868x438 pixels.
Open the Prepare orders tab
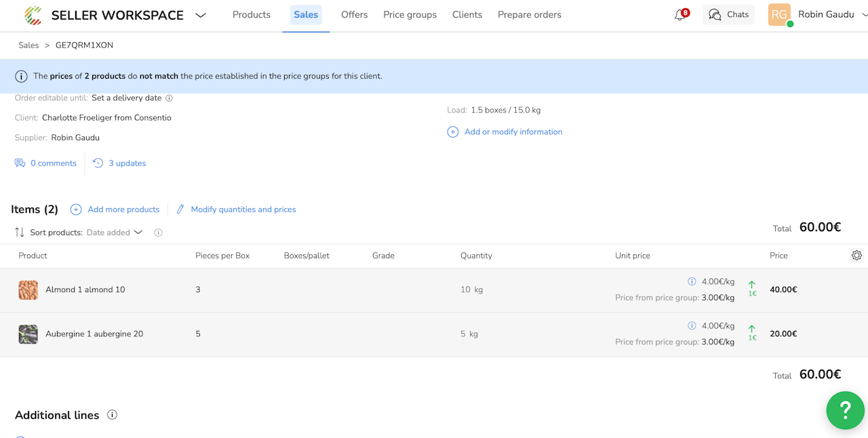(x=529, y=15)
